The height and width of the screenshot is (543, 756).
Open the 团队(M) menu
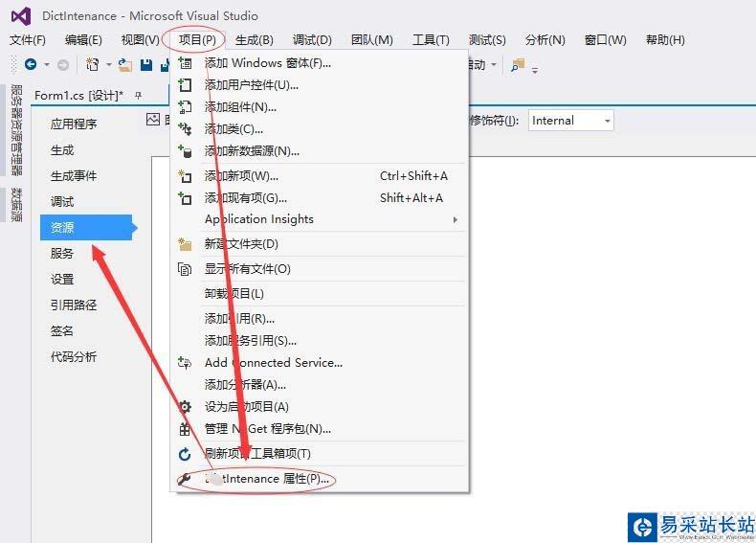click(371, 40)
